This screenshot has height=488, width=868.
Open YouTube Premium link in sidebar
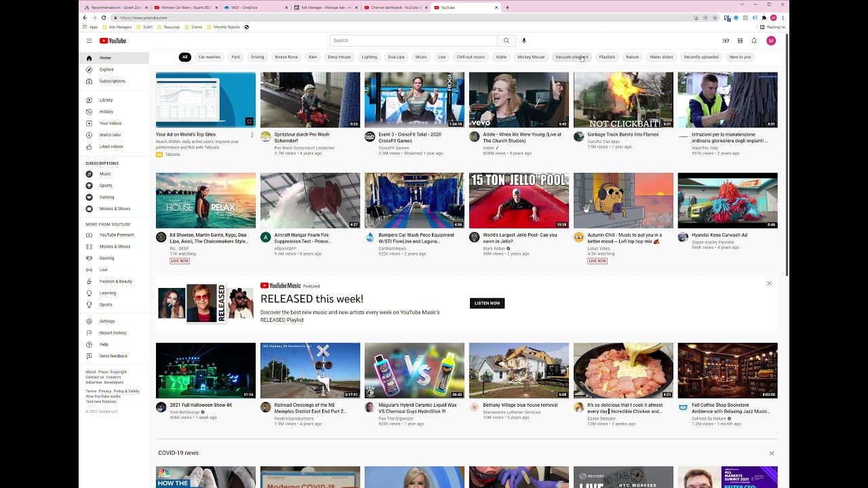point(114,235)
